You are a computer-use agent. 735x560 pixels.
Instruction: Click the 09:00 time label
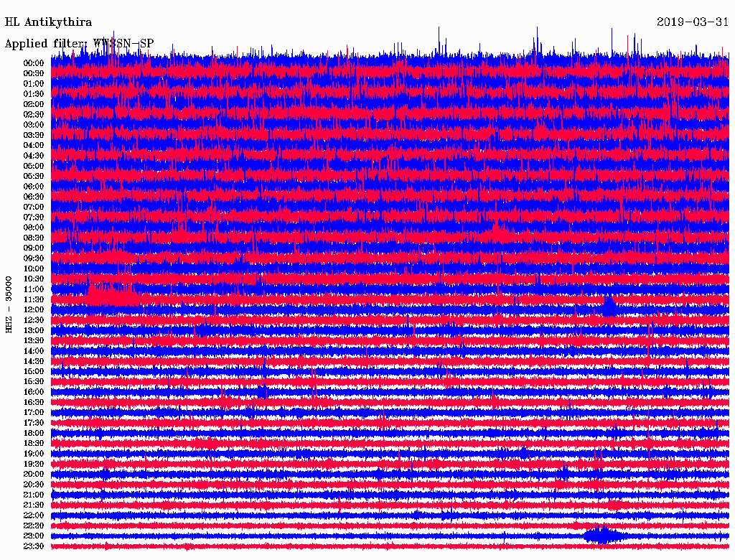[34, 248]
